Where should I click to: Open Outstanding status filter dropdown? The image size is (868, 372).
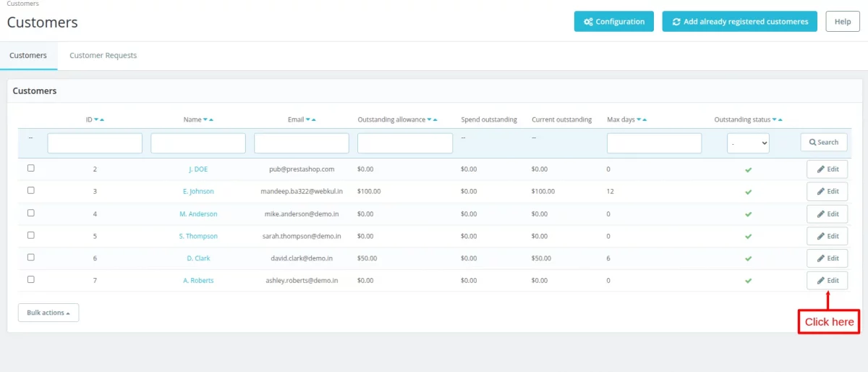click(748, 143)
